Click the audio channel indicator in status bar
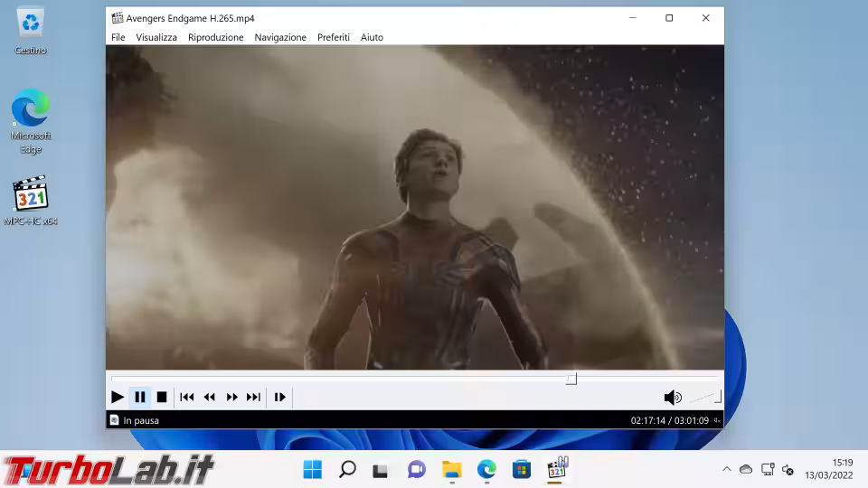This screenshot has height=488, width=868. click(x=717, y=420)
